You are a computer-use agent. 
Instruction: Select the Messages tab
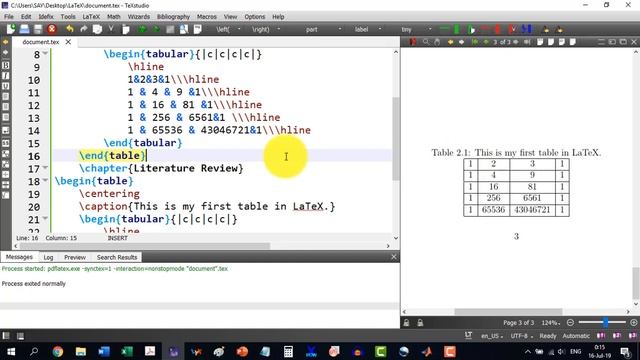coord(19,257)
